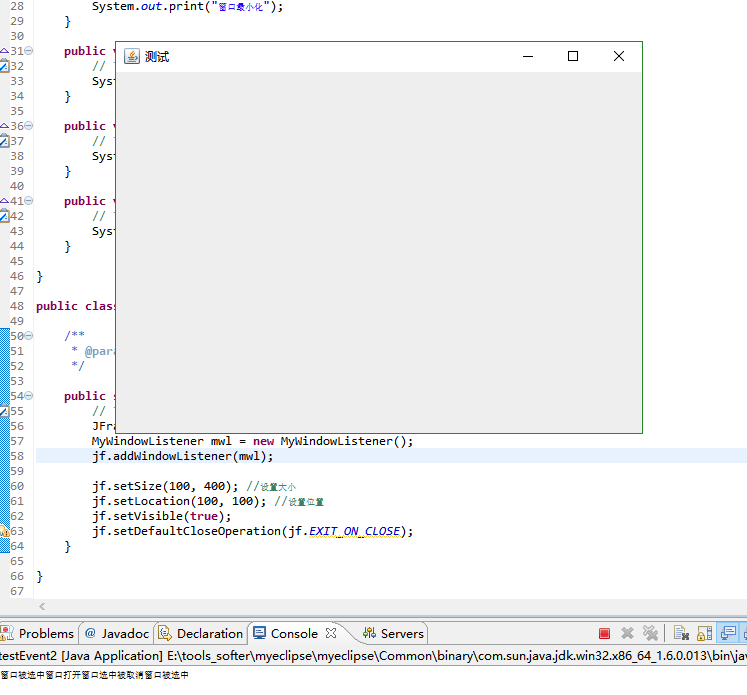747x695 pixels.
Task: Click inside the 测试 window's gray content area
Action: 379,252
